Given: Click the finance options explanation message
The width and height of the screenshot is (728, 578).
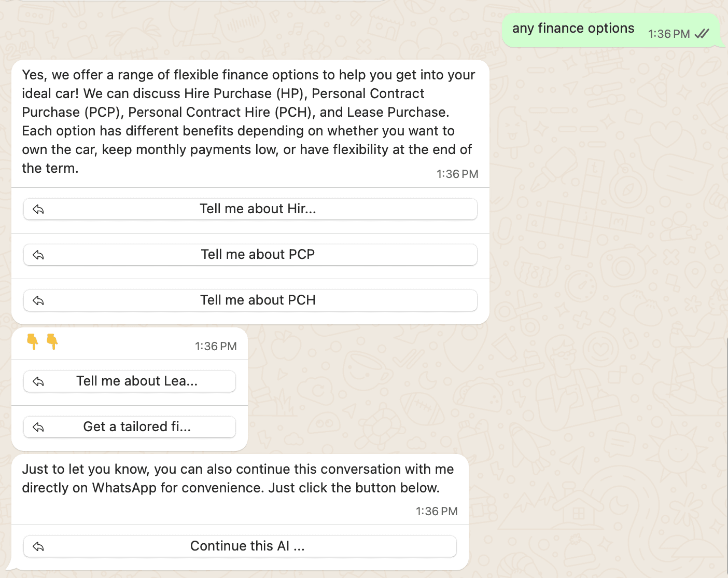Looking at the screenshot, I should click(248, 121).
